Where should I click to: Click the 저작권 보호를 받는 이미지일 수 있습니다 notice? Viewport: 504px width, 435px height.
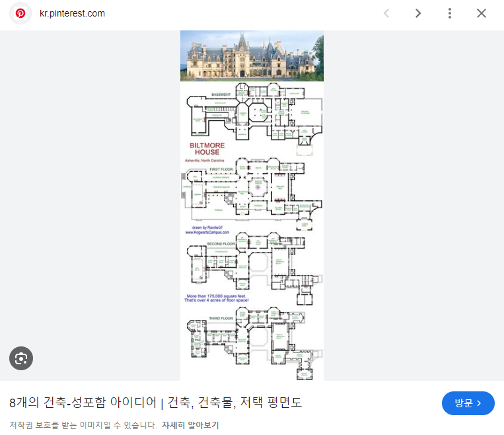[x=83, y=425]
